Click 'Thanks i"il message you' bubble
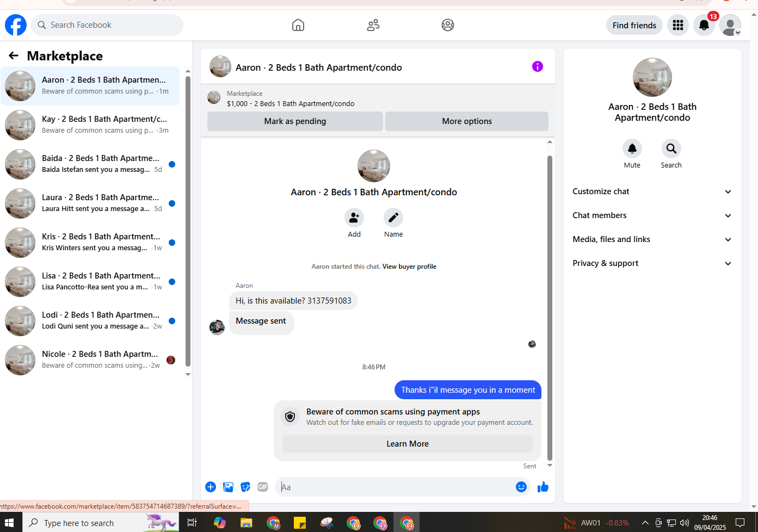 pyautogui.click(x=468, y=390)
